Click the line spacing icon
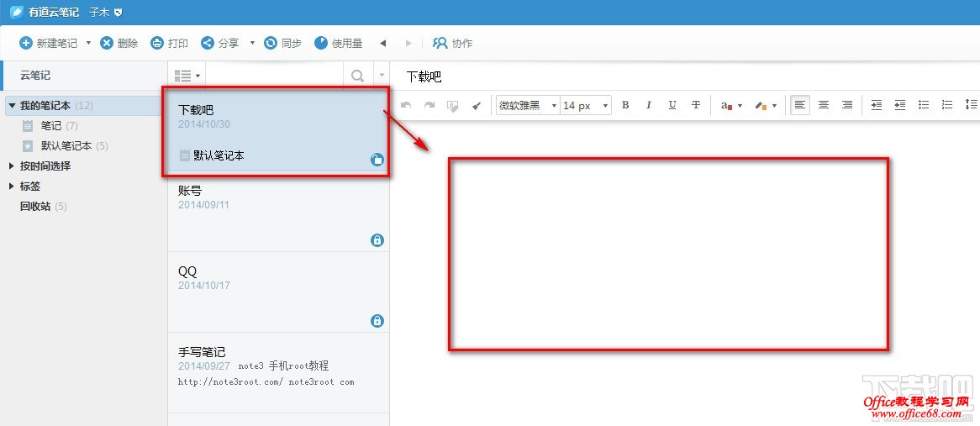Screen dimensions: 980x426 tap(972, 105)
